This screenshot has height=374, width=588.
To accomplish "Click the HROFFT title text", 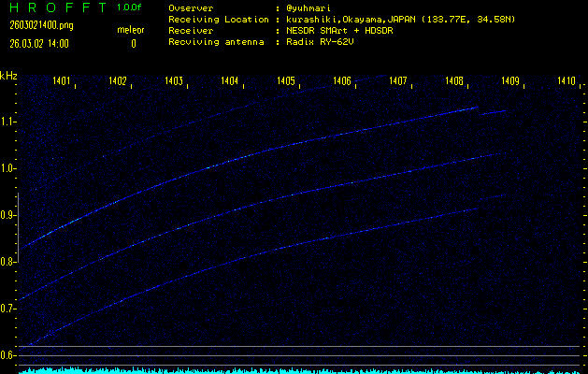I will coord(54,8).
